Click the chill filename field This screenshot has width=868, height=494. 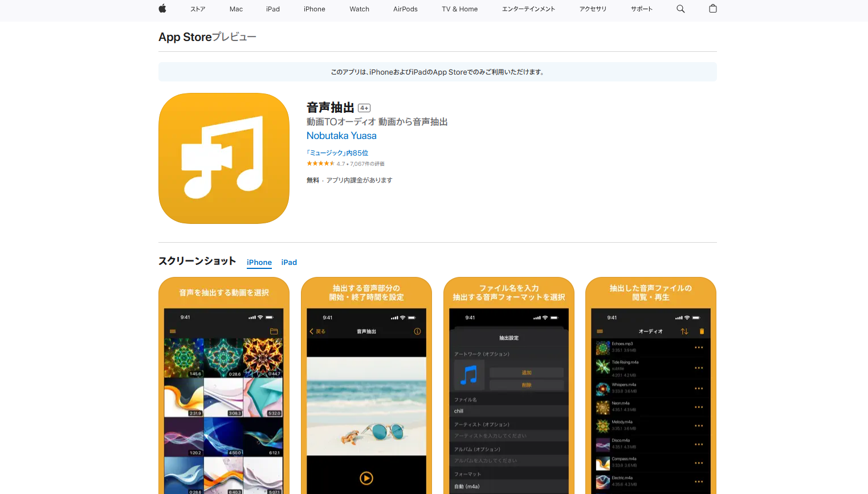[x=509, y=411]
